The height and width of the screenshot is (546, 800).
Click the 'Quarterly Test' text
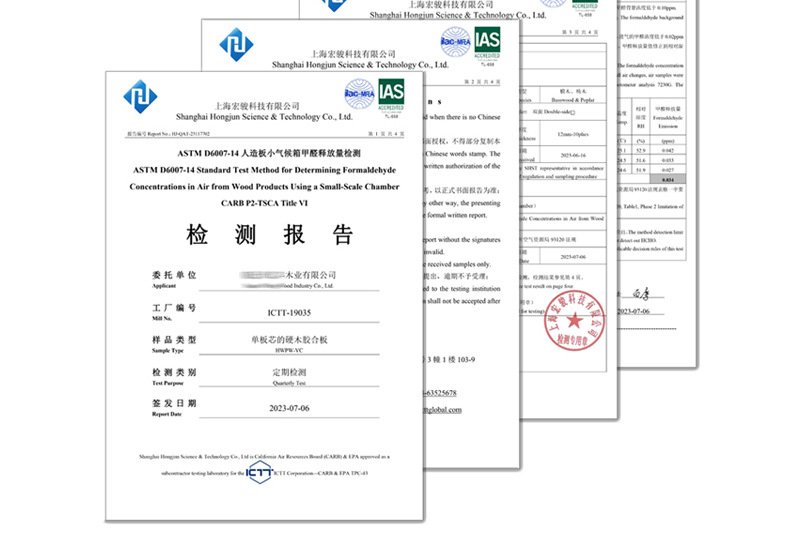click(x=289, y=383)
